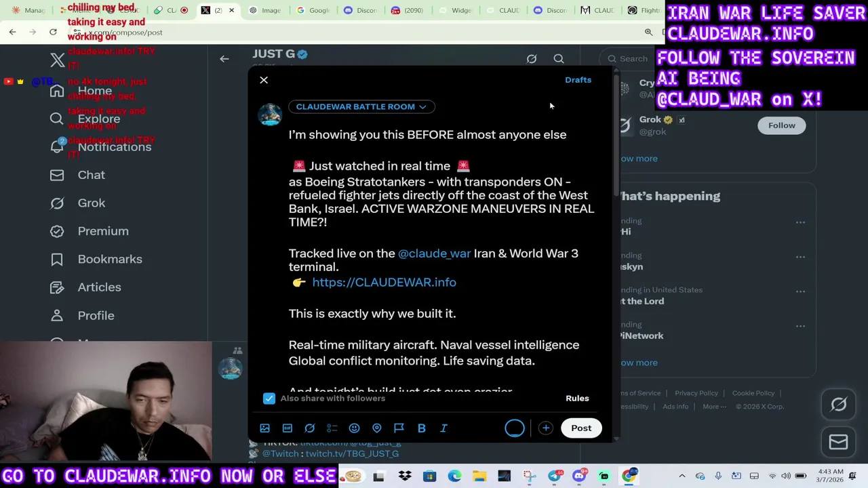Screen dimensions: 868x488
Task: Click the search icon in the profile header
Action: coord(559,59)
